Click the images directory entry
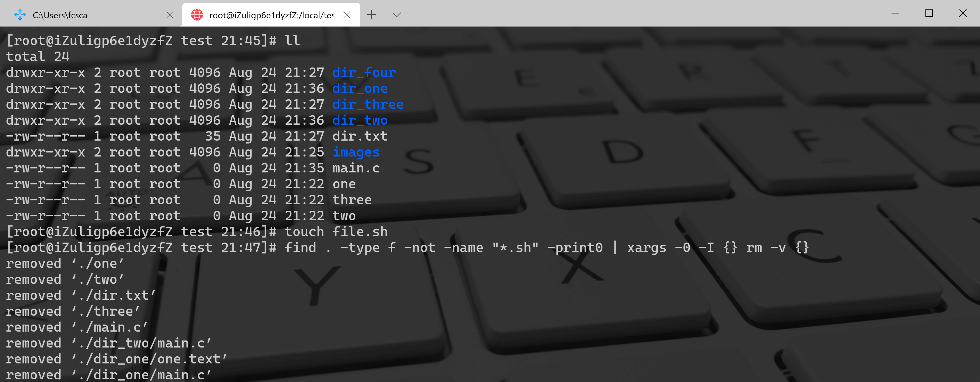Screen dimensions: 980x382 [x=356, y=152]
